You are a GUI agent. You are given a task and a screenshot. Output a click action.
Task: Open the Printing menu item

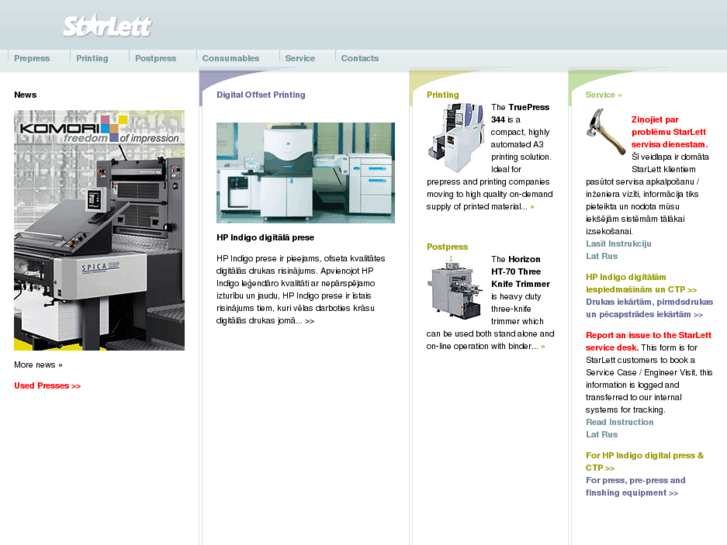coord(92,58)
